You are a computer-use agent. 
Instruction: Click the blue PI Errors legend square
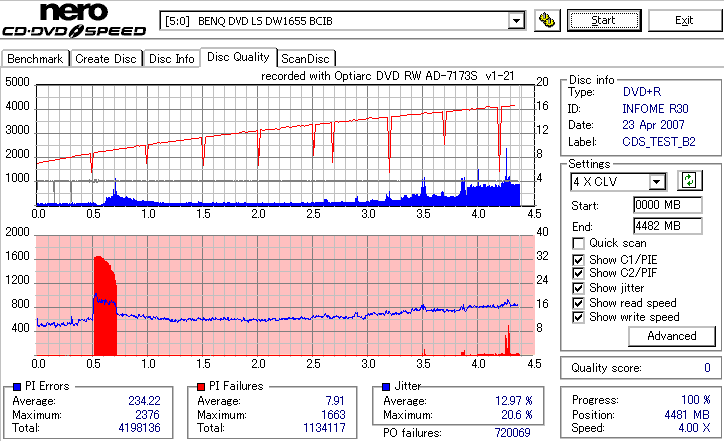(17, 387)
